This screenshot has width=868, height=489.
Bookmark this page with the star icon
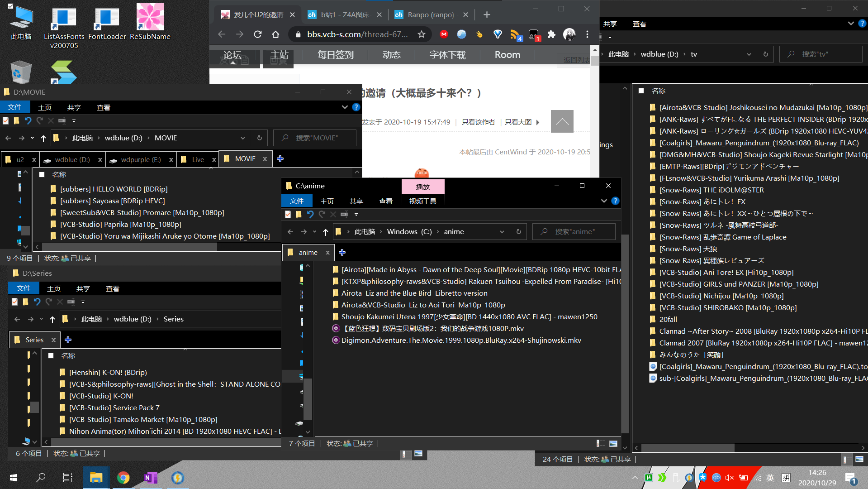coord(422,34)
